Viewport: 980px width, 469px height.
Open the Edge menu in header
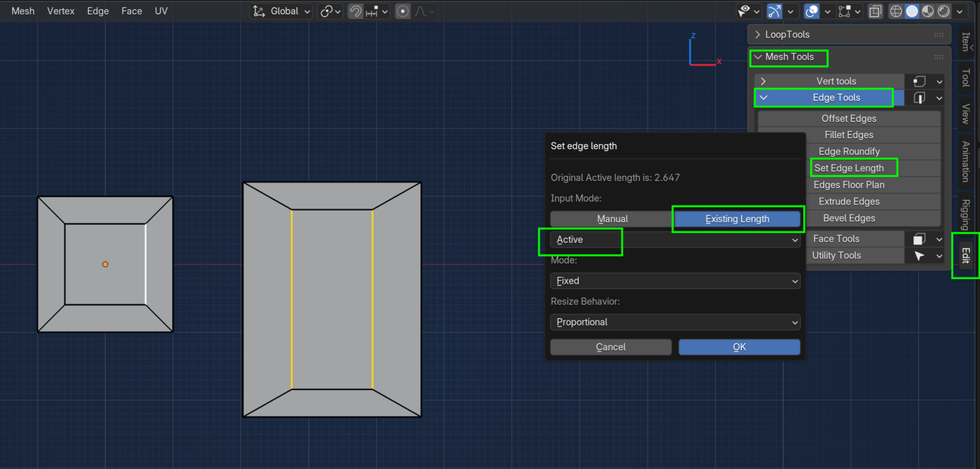point(98,11)
